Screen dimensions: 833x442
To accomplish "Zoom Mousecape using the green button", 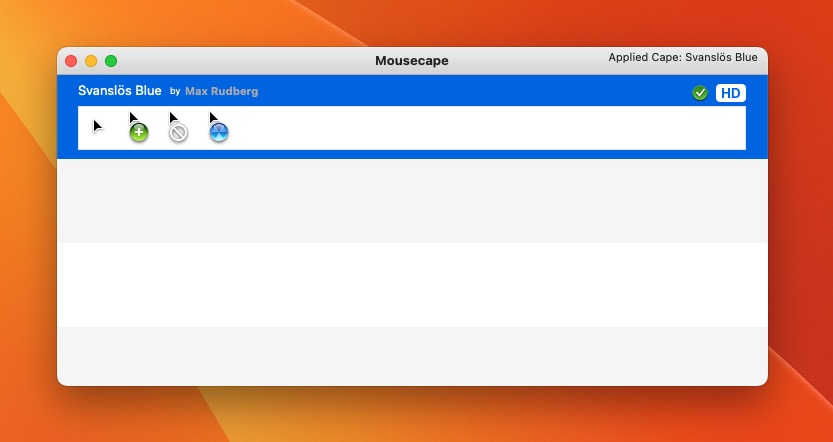I will point(110,61).
